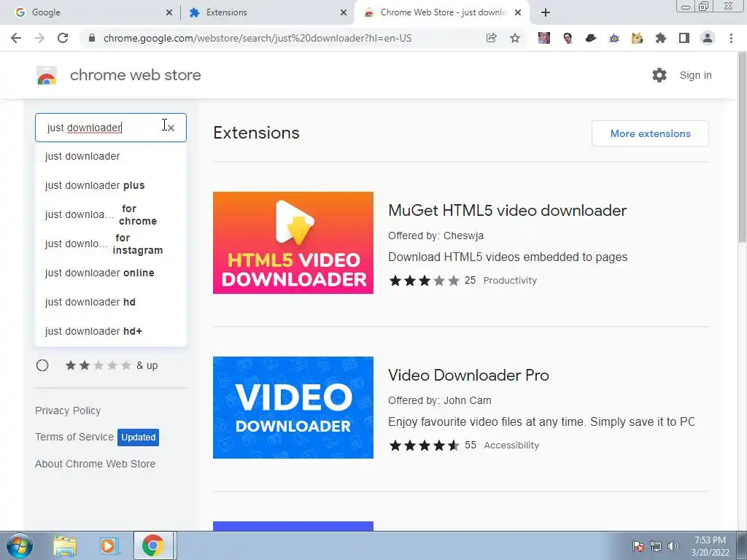Clear the search box with X
This screenshot has width=747, height=560.
(x=171, y=128)
